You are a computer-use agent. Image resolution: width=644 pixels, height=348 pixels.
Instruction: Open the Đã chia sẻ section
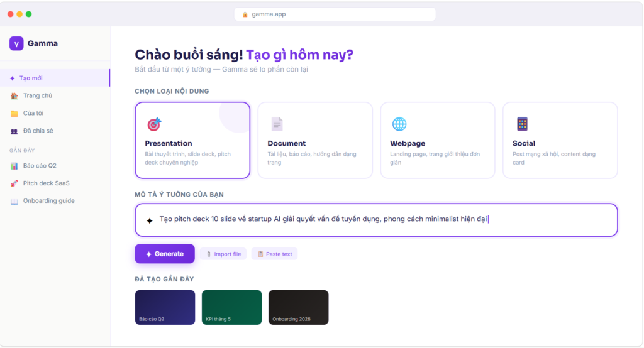55,131
